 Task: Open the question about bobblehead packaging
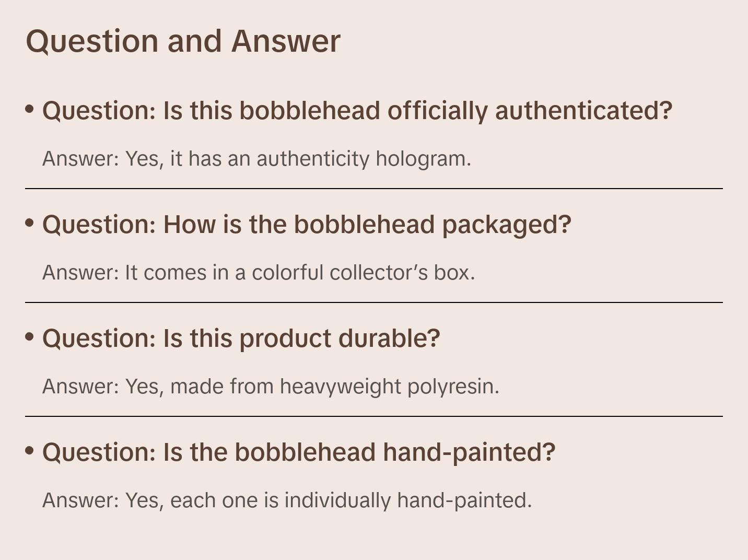[x=307, y=225]
